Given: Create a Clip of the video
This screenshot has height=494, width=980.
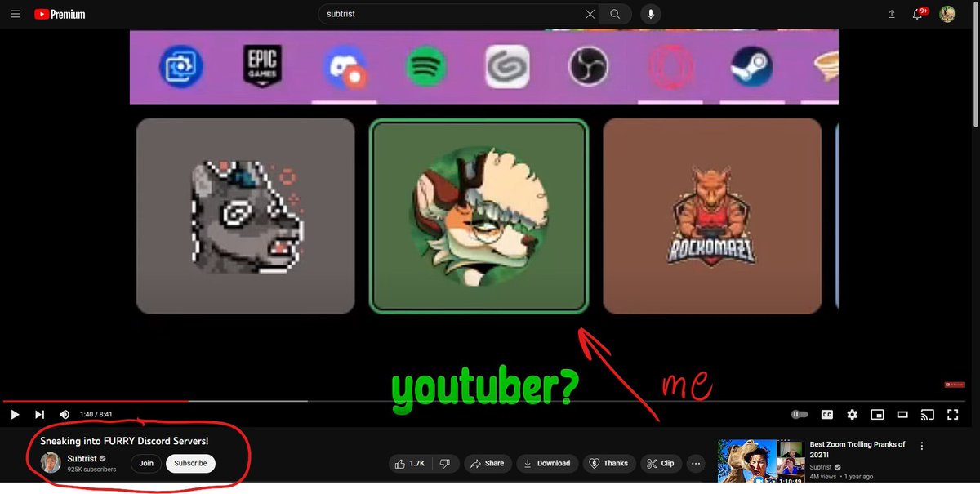Looking at the screenshot, I should click(660, 463).
